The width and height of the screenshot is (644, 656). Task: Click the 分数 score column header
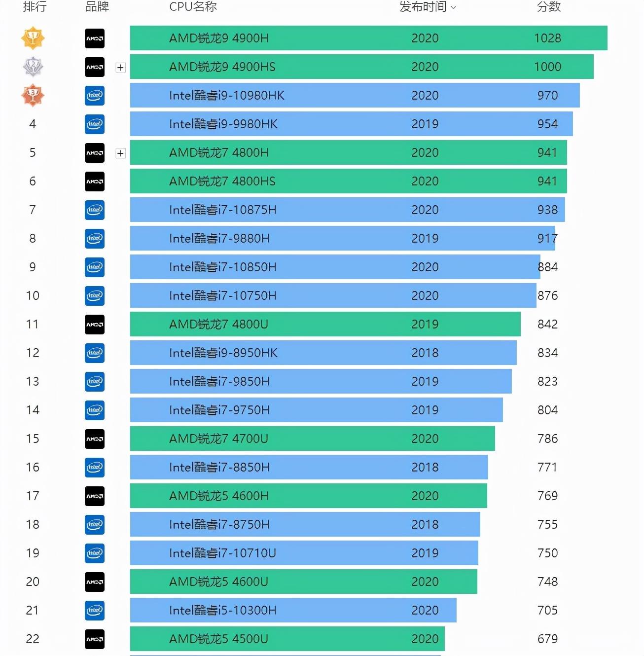(x=548, y=6)
